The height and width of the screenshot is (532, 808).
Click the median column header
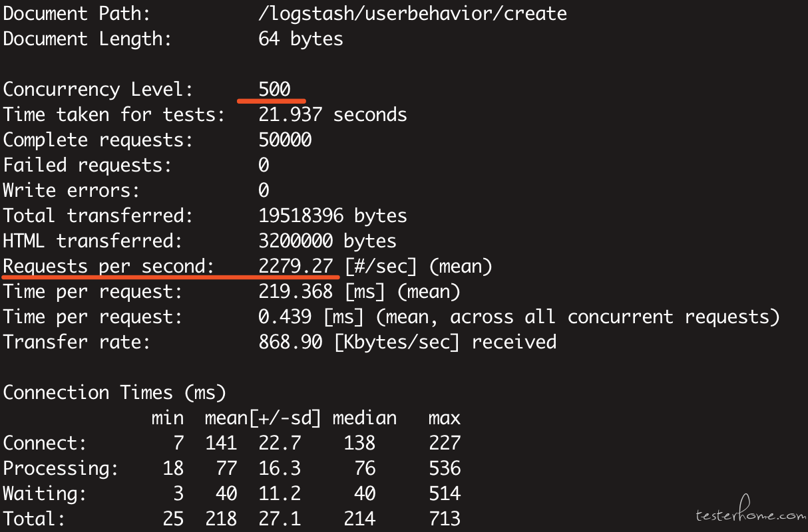pyautogui.click(x=365, y=418)
